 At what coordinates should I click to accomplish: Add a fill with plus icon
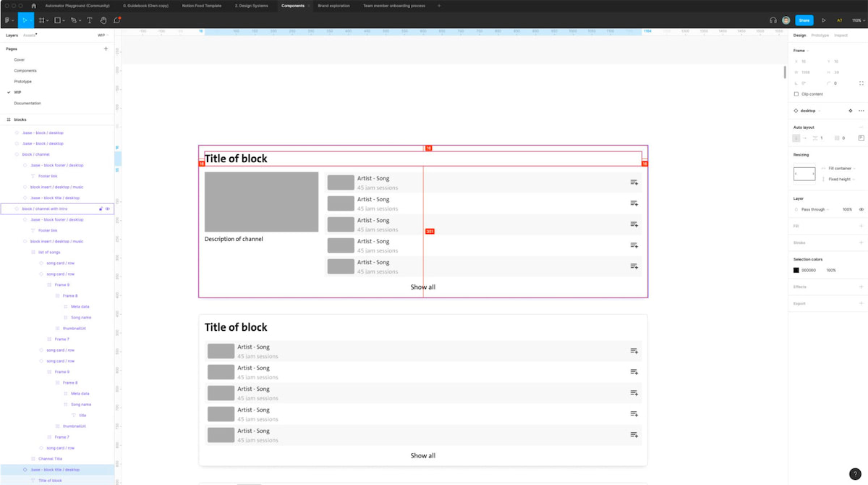point(861,226)
